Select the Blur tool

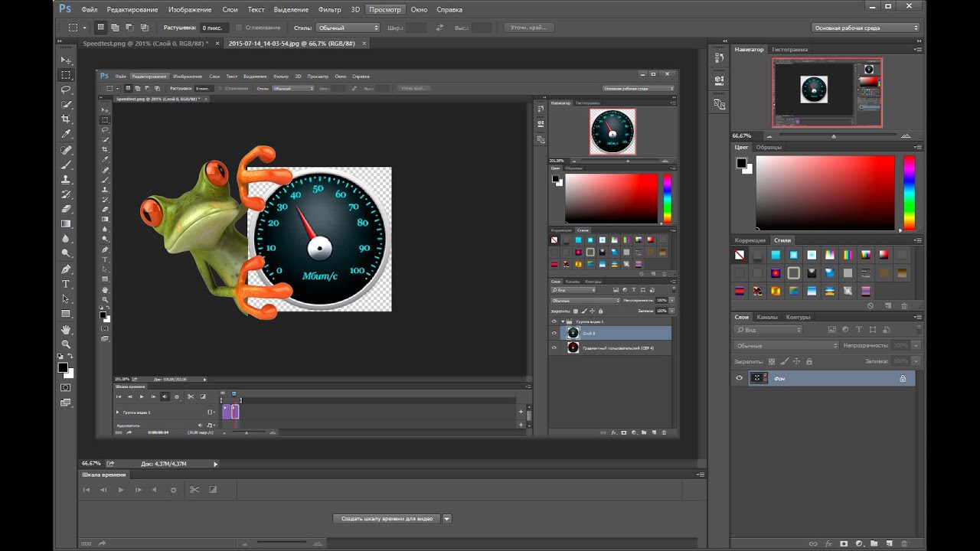pos(66,238)
